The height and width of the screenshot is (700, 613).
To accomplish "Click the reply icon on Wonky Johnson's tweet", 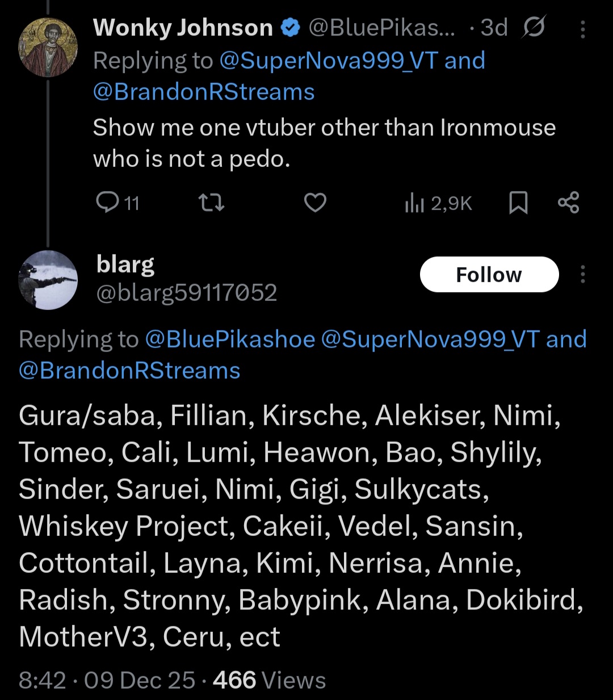I will (x=107, y=202).
